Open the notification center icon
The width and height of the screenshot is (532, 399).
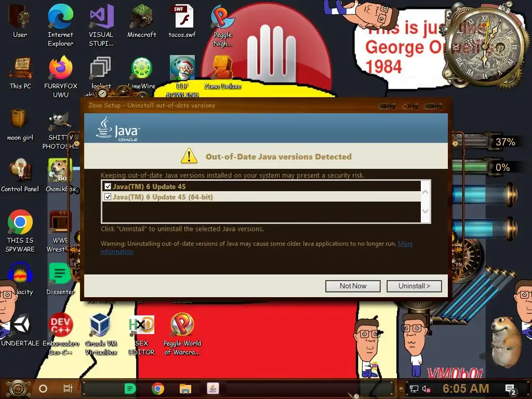point(511,390)
